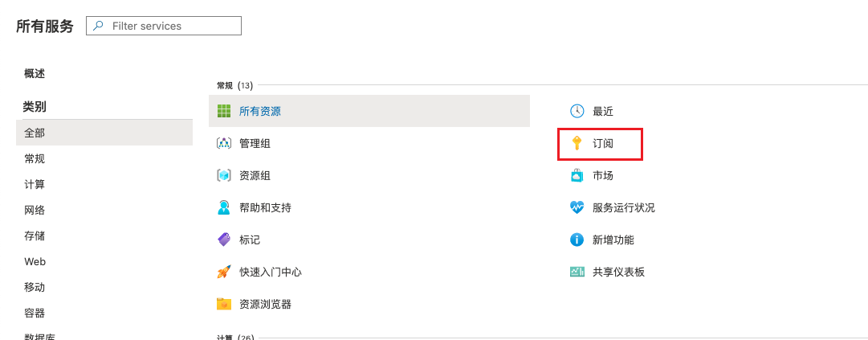Image resolution: width=868 pixels, height=340 pixels.
Task: Click the 标记 purple tag icon
Action: point(224,240)
